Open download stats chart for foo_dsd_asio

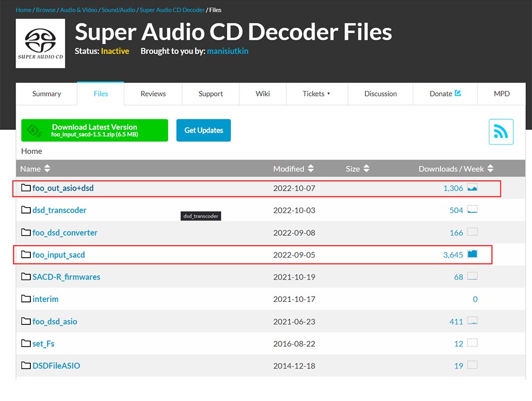pyautogui.click(x=472, y=321)
